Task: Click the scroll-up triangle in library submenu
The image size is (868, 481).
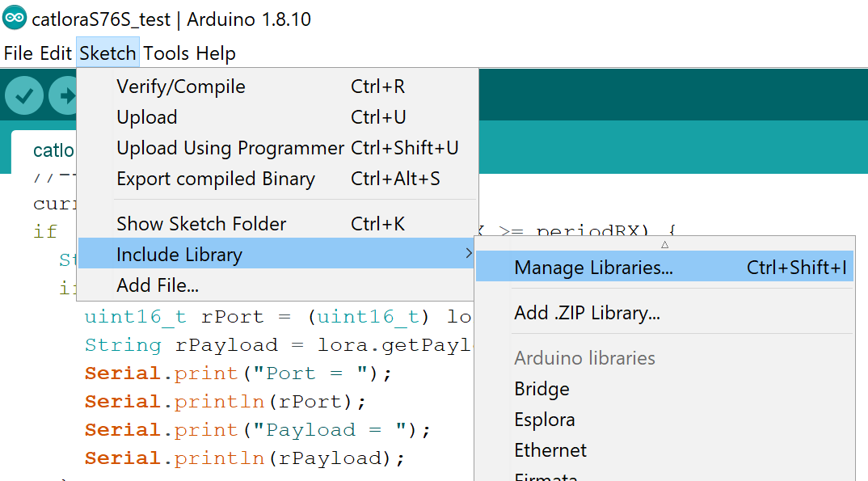Action: click(665, 244)
